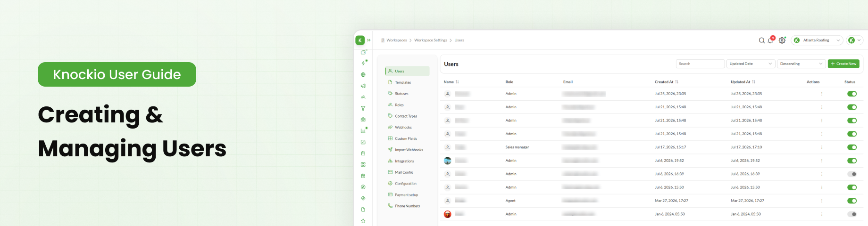Open the Users settings menu item
Image resolution: width=868 pixels, height=226 pixels.
pos(408,71)
